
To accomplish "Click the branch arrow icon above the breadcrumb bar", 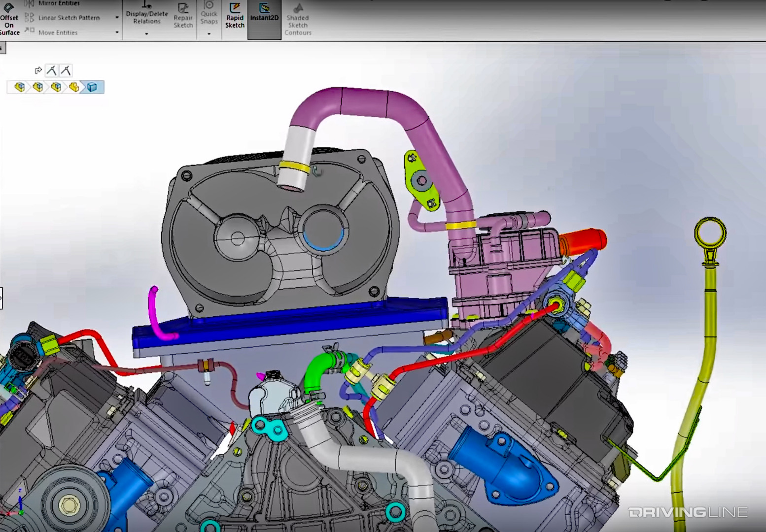I will 38,70.
